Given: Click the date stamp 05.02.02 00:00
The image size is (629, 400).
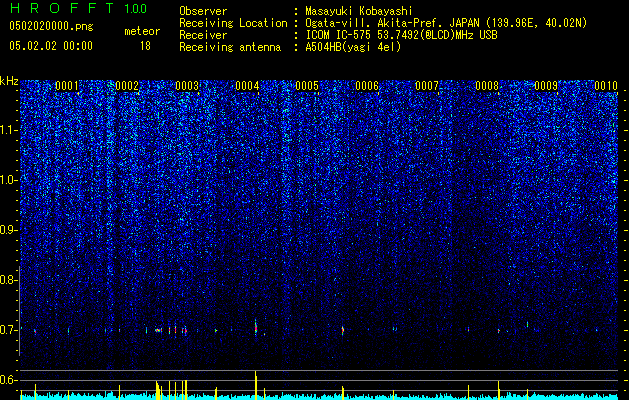Looking at the screenshot, I should click(51, 46).
